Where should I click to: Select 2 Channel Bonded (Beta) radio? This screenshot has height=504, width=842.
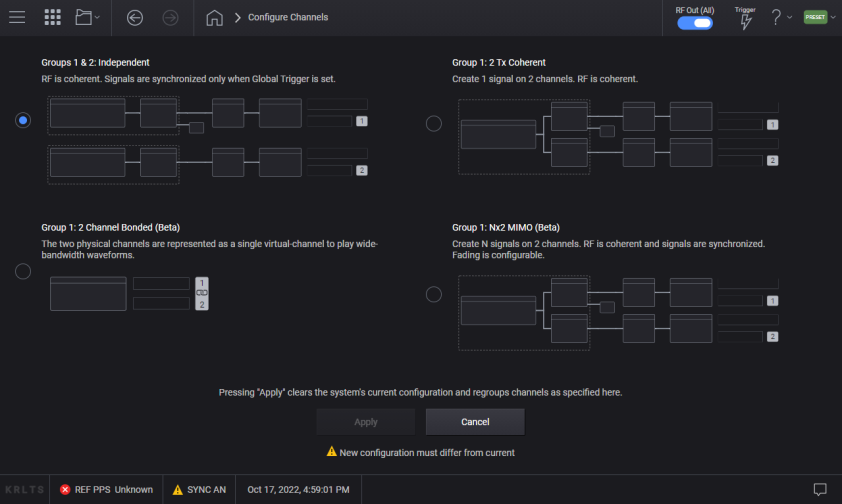point(23,272)
